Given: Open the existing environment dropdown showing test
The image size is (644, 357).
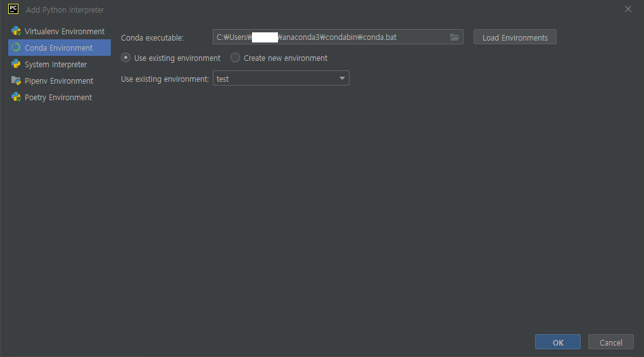Looking at the screenshot, I should tap(281, 78).
